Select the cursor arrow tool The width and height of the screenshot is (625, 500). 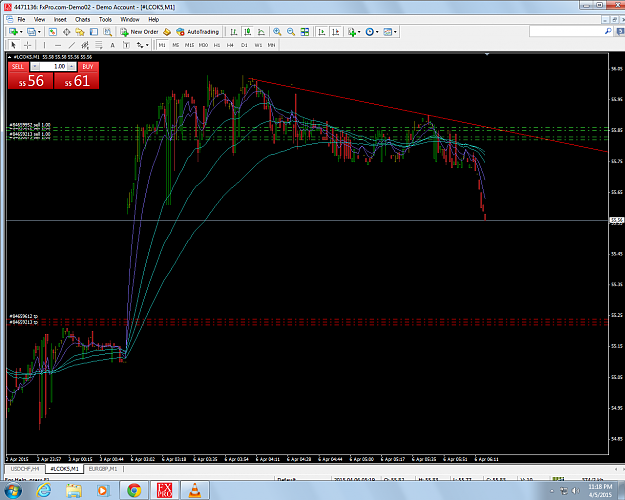(13, 45)
